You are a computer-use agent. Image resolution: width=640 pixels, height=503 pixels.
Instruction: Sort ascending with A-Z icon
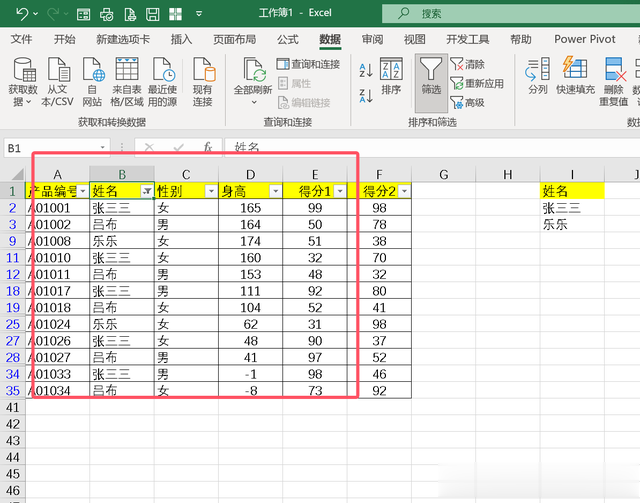[366, 70]
